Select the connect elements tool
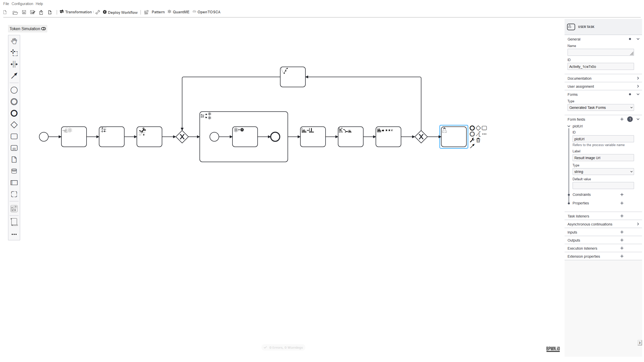This screenshot has width=644, height=362. tap(14, 76)
